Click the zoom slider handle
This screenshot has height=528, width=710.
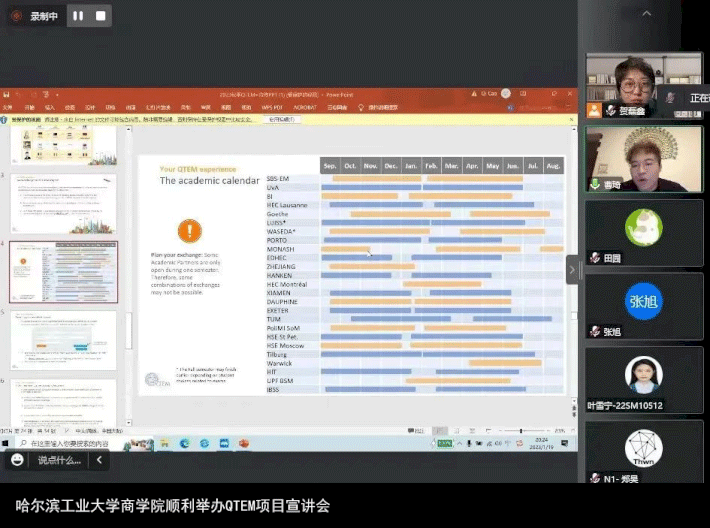521,431
